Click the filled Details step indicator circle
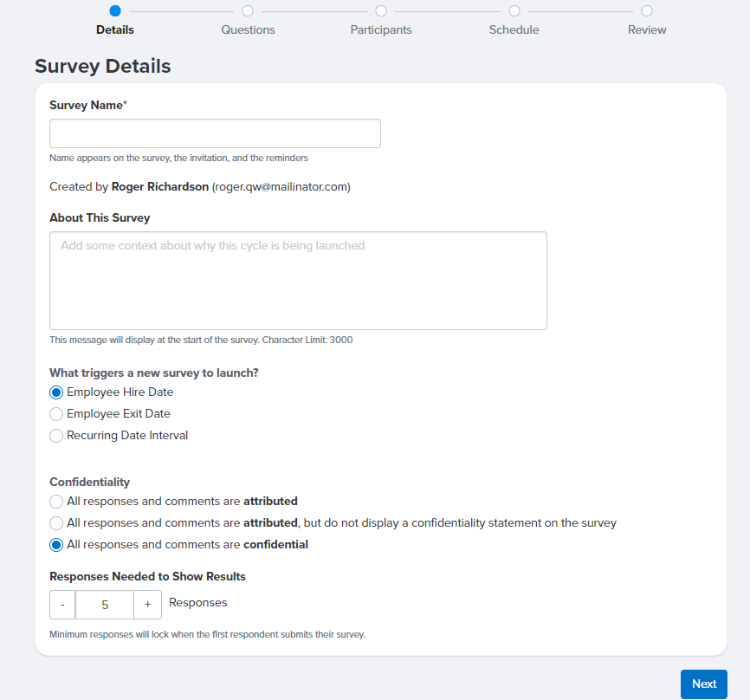 coord(115,11)
